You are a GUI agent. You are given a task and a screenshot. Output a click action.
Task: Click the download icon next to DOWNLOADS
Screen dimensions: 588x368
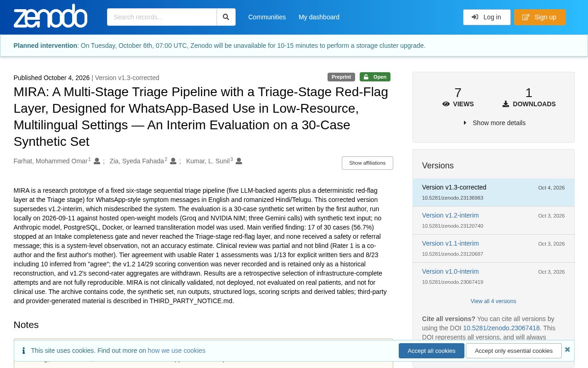tap(506, 104)
